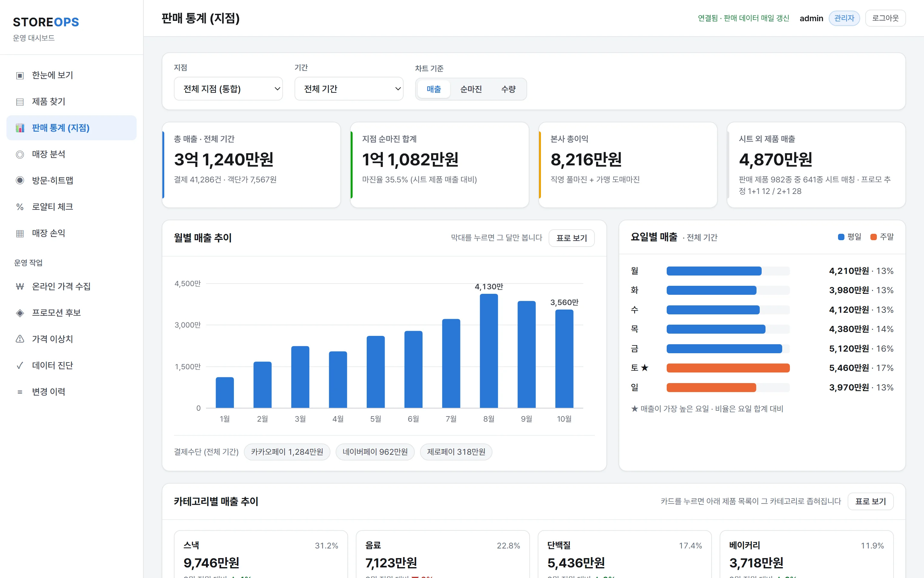Click the 8월 bar labeled 4,130만
The width and height of the screenshot is (924, 578).
point(489,351)
